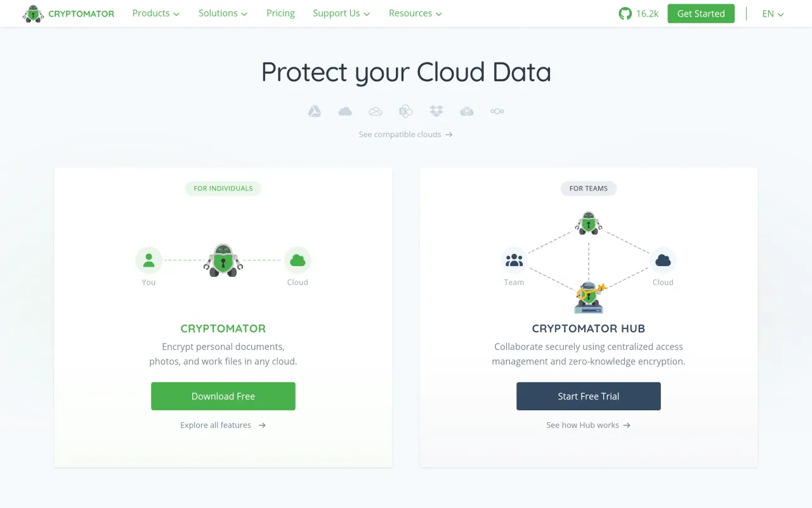
Task: Click the Get Started button
Action: (701, 13)
